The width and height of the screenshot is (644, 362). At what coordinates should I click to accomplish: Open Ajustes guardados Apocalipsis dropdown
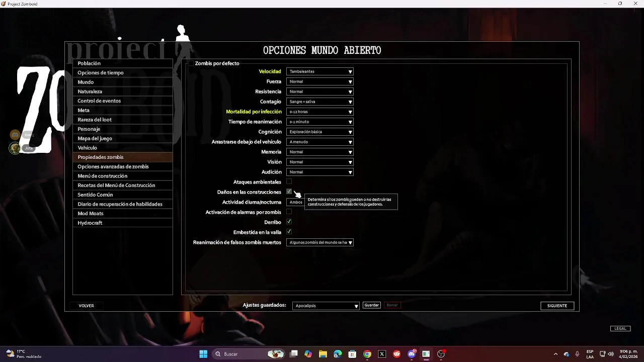pyautogui.click(x=326, y=306)
